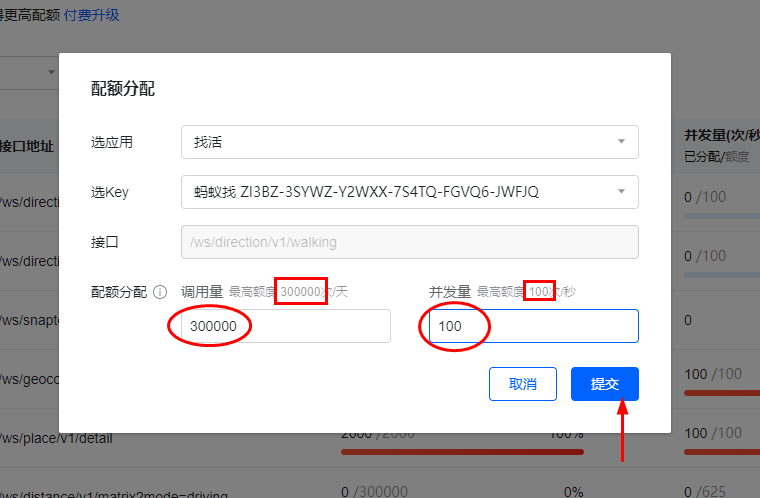The height and width of the screenshot is (498, 760).
Task: Open the 选Key dropdown with 蚂蚁找 key
Action: pyautogui.click(x=410, y=192)
